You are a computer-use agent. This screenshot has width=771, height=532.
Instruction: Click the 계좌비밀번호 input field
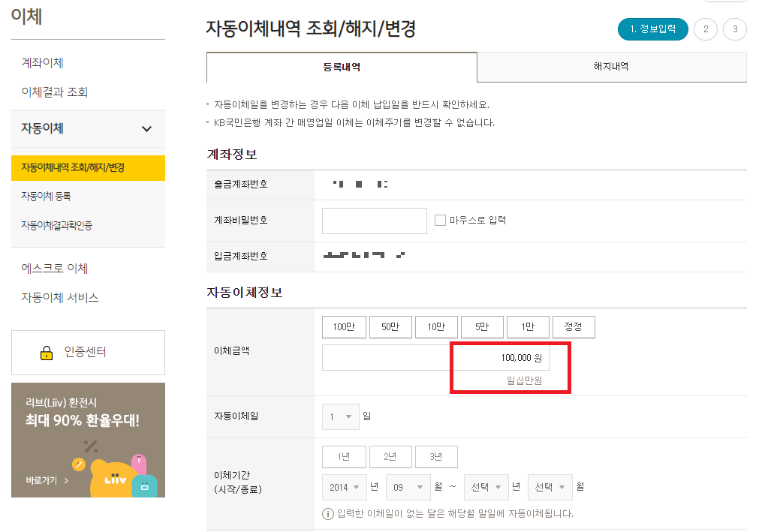click(374, 221)
